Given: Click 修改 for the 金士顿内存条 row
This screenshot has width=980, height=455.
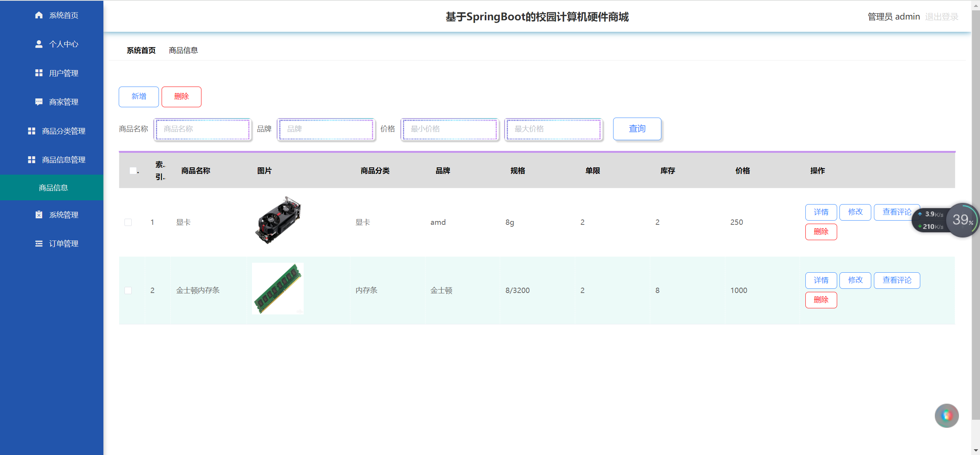Looking at the screenshot, I should coord(855,280).
